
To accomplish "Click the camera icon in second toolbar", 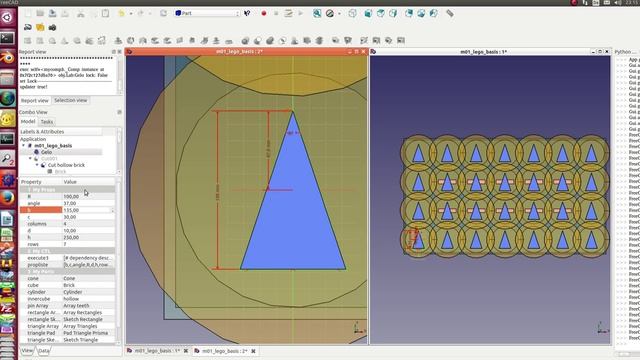I will tap(52, 27).
